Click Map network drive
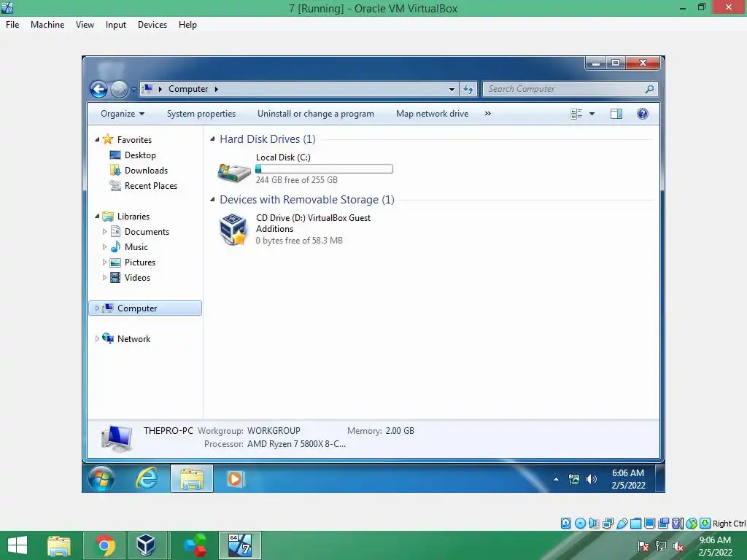Image resolution: width=747 pixels, height=560 pixels. click(432, 114)
